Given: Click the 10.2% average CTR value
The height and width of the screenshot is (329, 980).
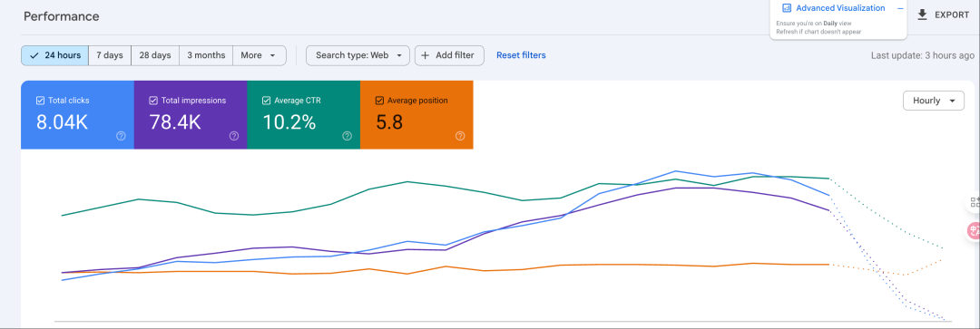Looking at the screenshot, I should [x=289, y=122].
